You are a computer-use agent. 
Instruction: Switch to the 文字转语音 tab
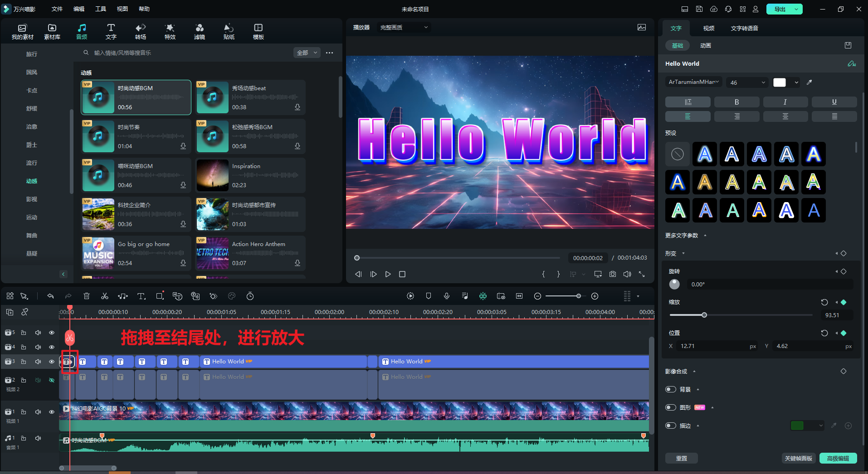click(x=744, y=28)
